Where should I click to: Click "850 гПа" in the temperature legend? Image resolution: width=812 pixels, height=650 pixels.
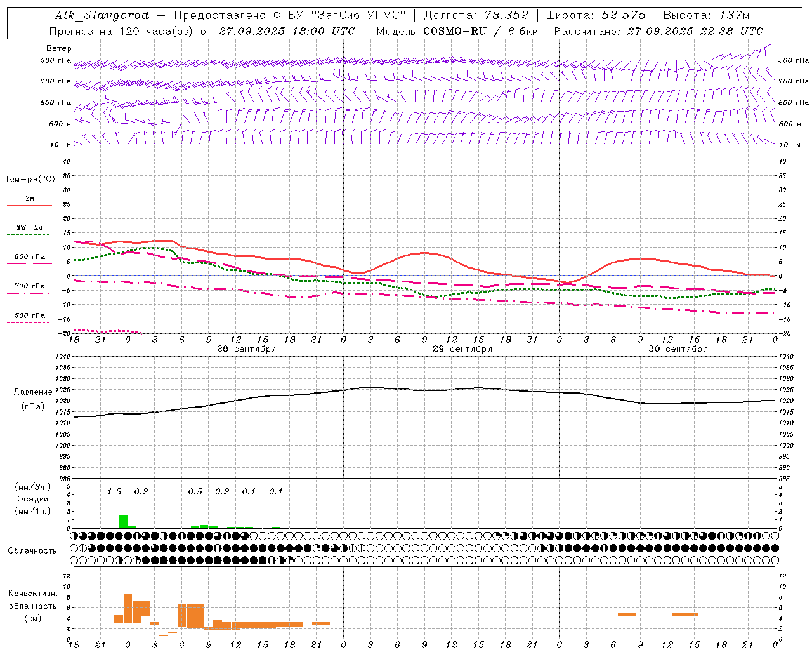coord(30,257)
